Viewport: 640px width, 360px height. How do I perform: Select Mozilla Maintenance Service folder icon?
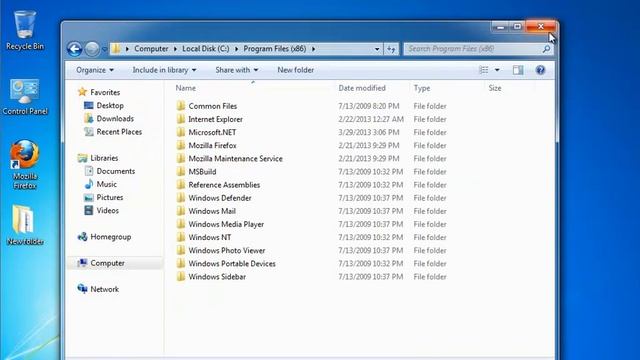(181, 158)
